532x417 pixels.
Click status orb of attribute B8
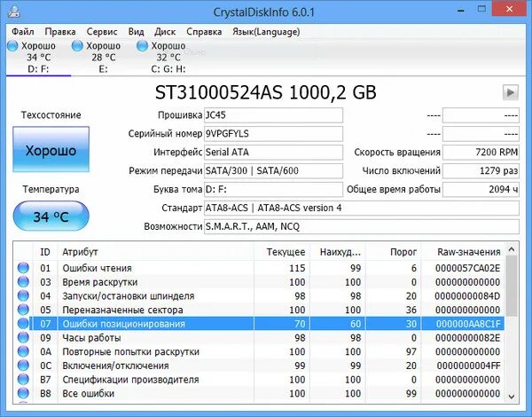tap(23, 393)
